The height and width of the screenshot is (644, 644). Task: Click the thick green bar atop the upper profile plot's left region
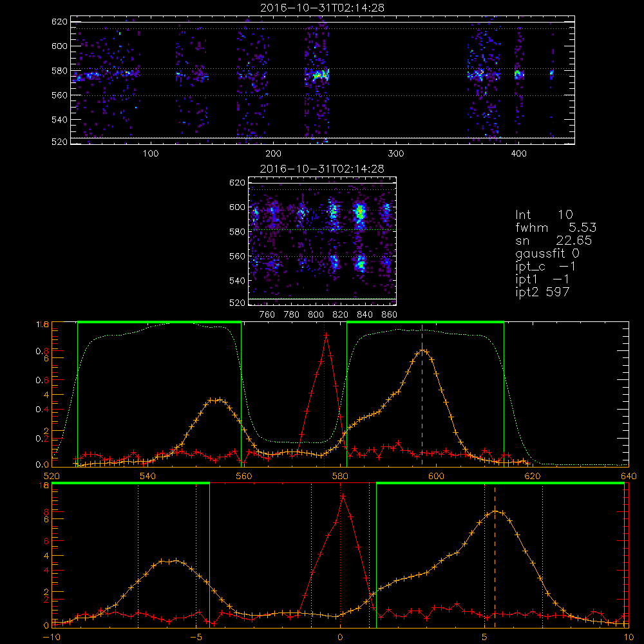point(159,322)
